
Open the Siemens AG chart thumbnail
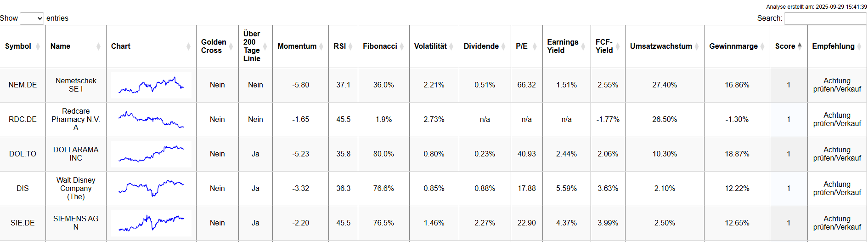point(151,223)
